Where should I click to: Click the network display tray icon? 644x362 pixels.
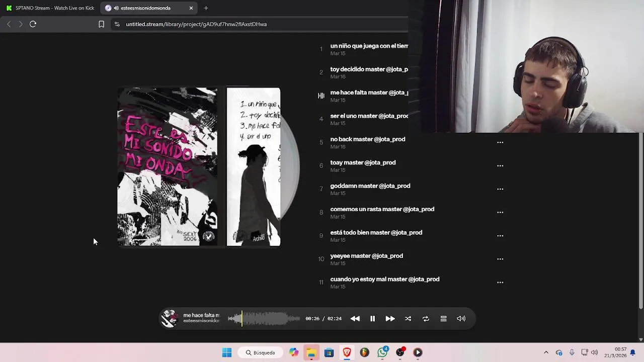click(x=585, y=352)
